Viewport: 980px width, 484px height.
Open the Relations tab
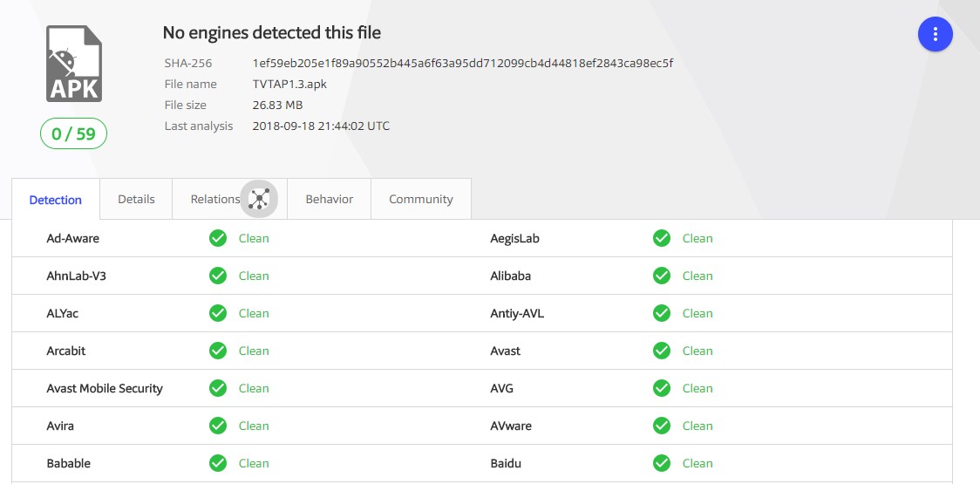click(214, 199)
